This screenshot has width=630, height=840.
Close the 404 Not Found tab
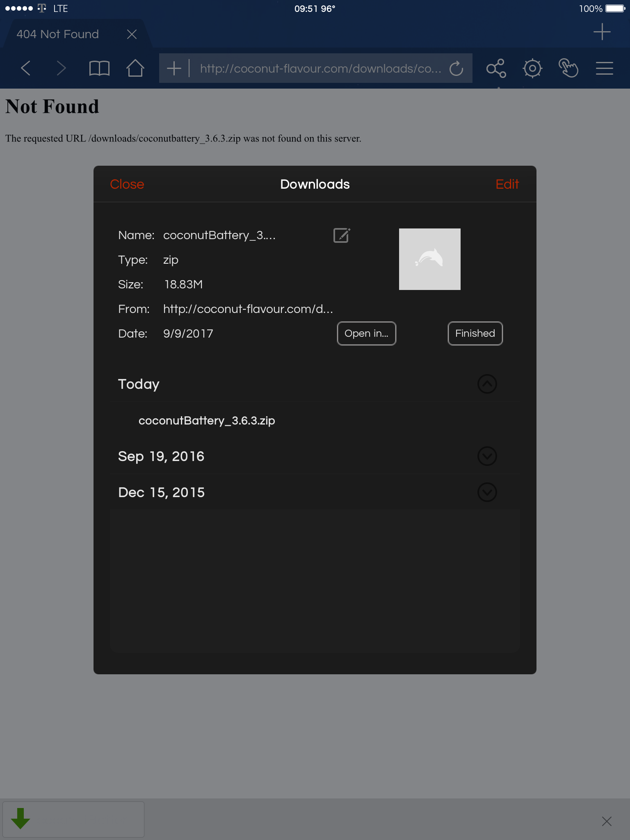point(132,34)
